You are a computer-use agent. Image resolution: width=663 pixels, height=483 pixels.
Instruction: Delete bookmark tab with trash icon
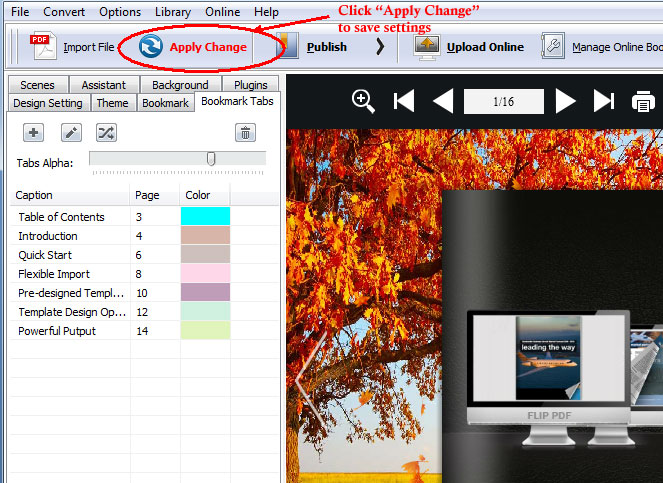click(x=245, y=133)
